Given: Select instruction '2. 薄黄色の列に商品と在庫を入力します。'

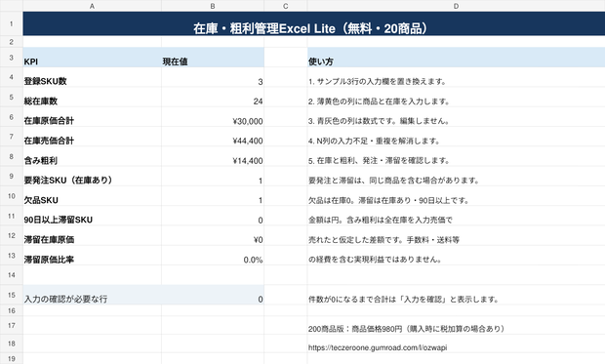Looking at the screenshot, I should point(456,98).
